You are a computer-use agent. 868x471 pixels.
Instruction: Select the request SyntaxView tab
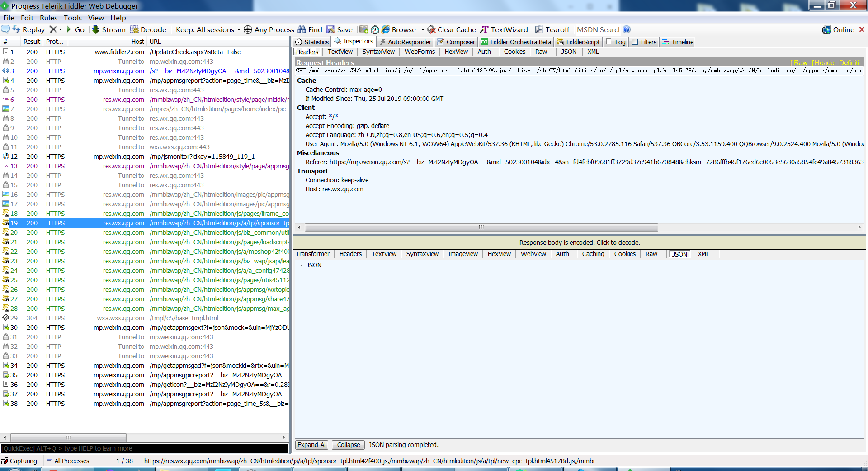[378, 52]
